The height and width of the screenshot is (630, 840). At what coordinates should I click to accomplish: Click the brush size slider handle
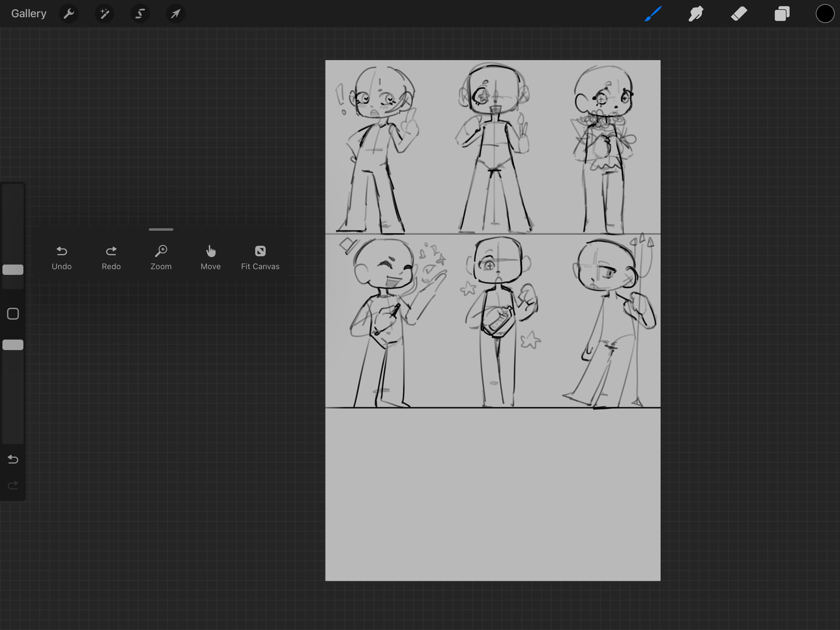point(13,270)
